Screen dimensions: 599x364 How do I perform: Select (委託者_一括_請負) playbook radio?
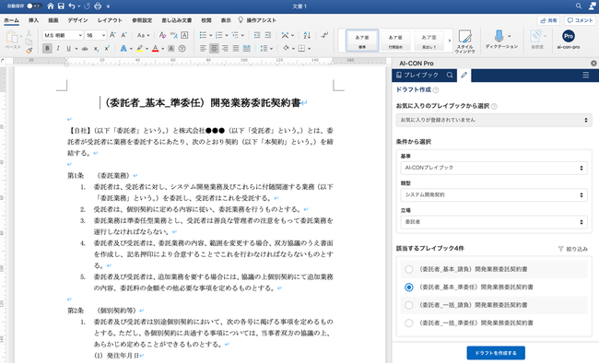point(409,305)
